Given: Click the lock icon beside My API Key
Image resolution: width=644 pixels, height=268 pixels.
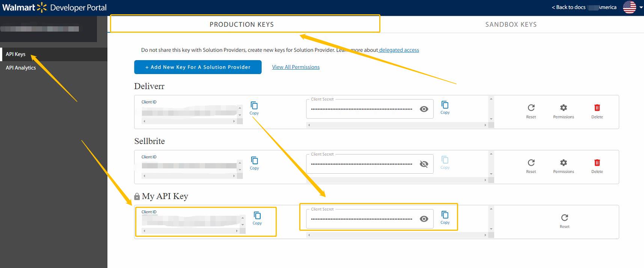Looking at the screenshot, I should [x=137, y=197].
